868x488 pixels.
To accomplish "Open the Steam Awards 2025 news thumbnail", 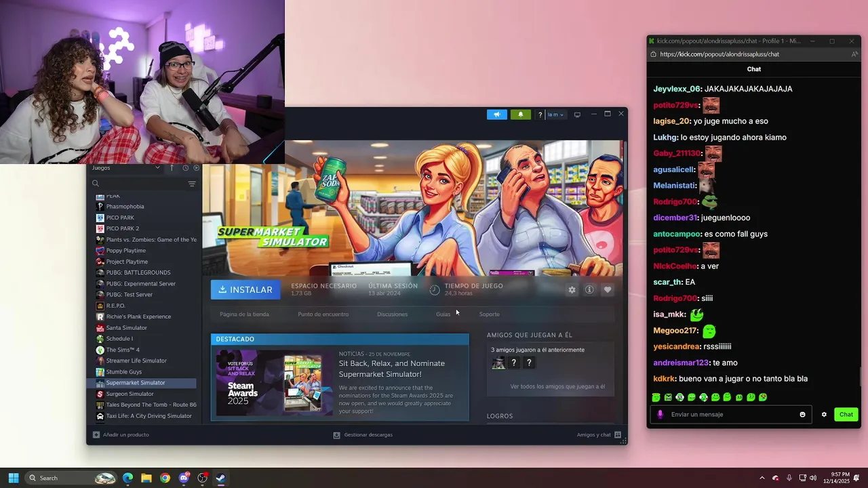I will [273, 383].
